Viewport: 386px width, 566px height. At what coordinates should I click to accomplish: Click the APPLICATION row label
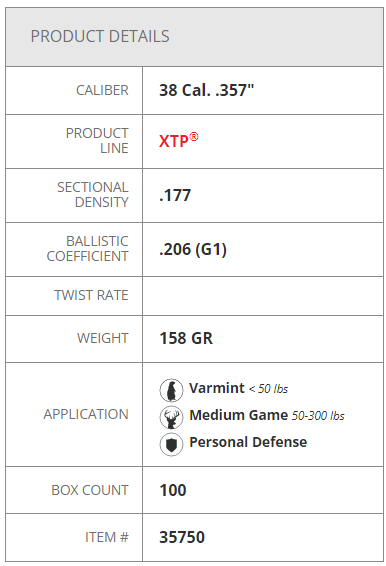(x=86, y=414)
